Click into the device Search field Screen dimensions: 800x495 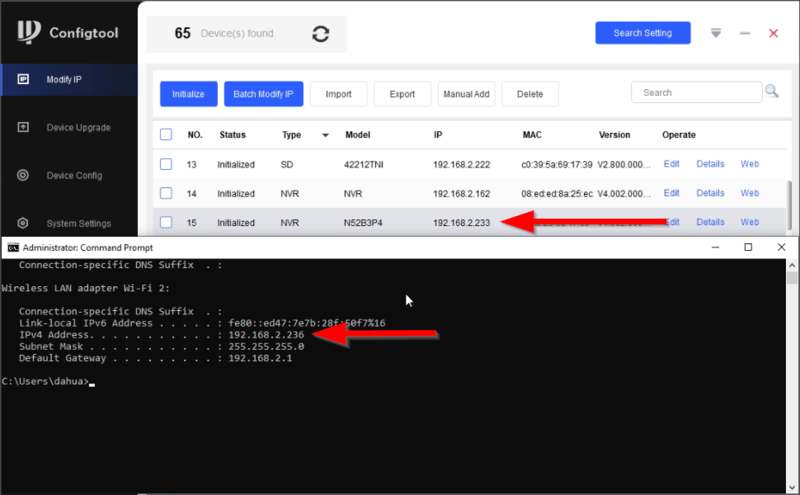click(x=696, y=92)
